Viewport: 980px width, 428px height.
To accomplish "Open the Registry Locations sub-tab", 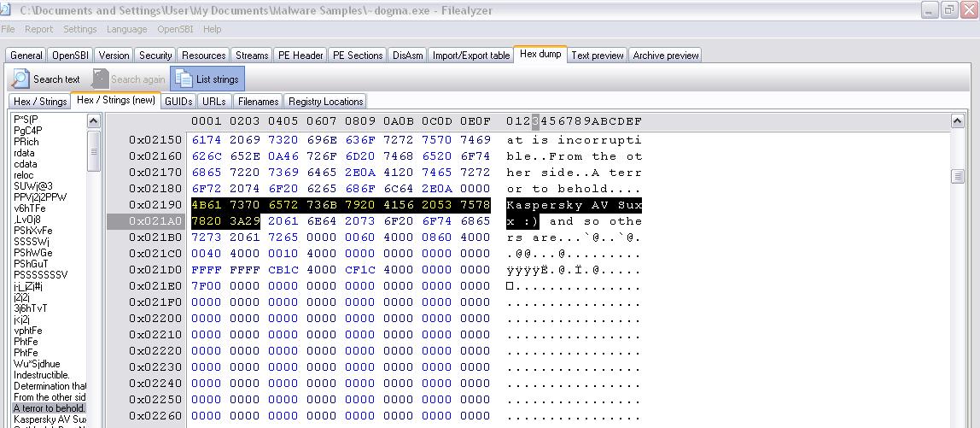I will click(x=325, y=102).
